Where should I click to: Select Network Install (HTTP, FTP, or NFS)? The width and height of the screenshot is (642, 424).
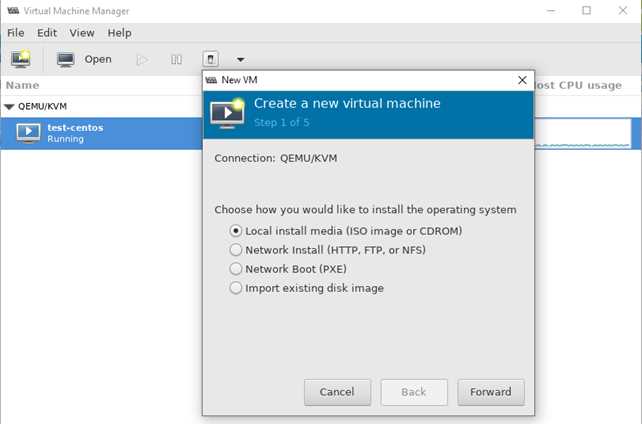pos(235,250)
